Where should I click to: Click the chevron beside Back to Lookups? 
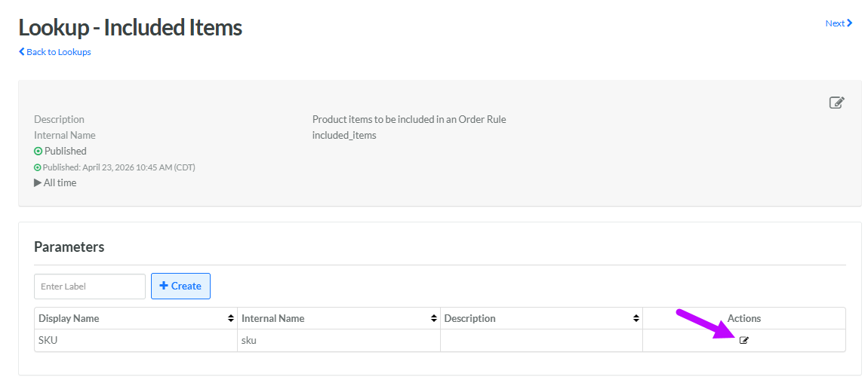click(22, 52)
